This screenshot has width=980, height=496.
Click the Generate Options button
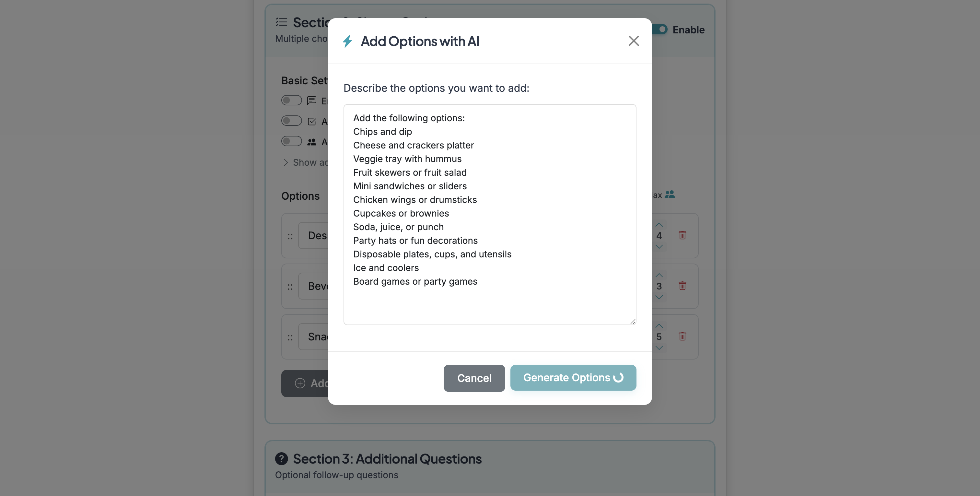(x=573, y=377)
